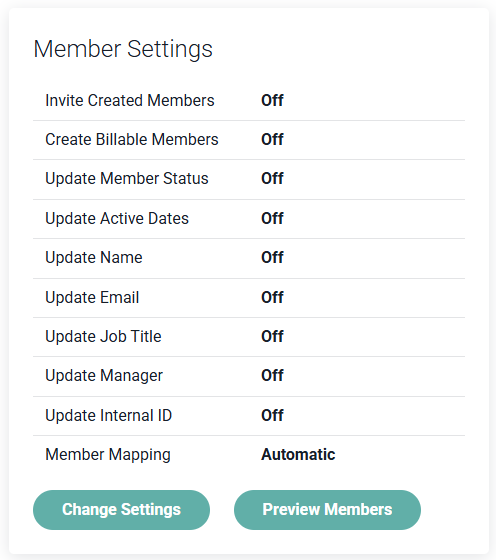The height and width of the screenshot is (560, 496).
Task: Click the Update Active Dates label
Action: (x=117, y=218)
